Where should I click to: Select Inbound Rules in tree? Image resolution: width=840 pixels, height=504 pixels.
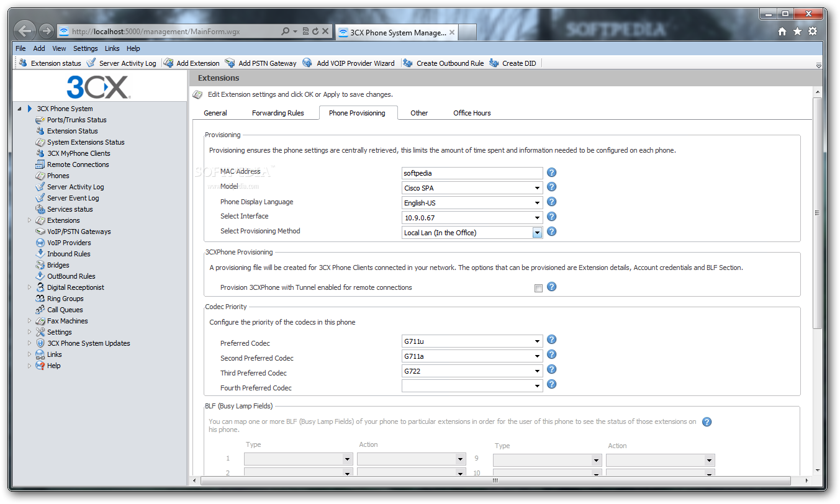(69, 254)
